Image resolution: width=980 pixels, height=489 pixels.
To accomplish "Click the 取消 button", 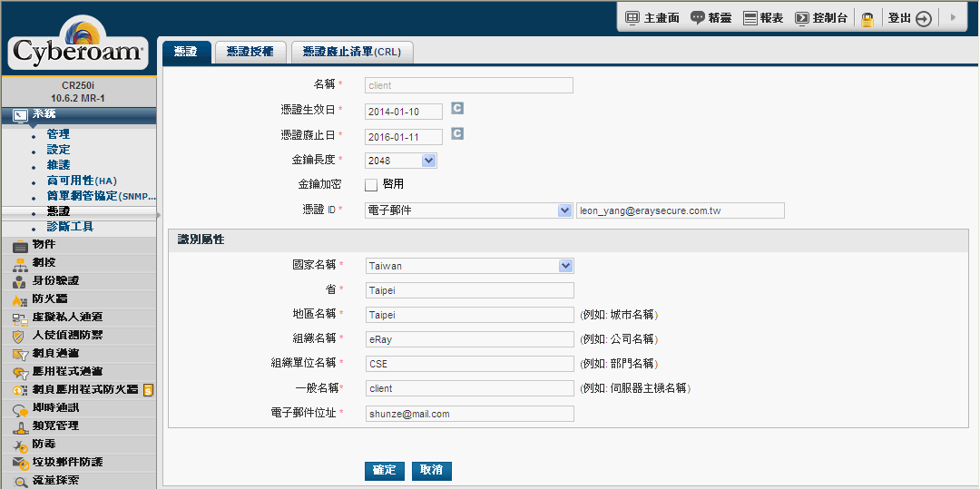I will [x=431, y=470].
